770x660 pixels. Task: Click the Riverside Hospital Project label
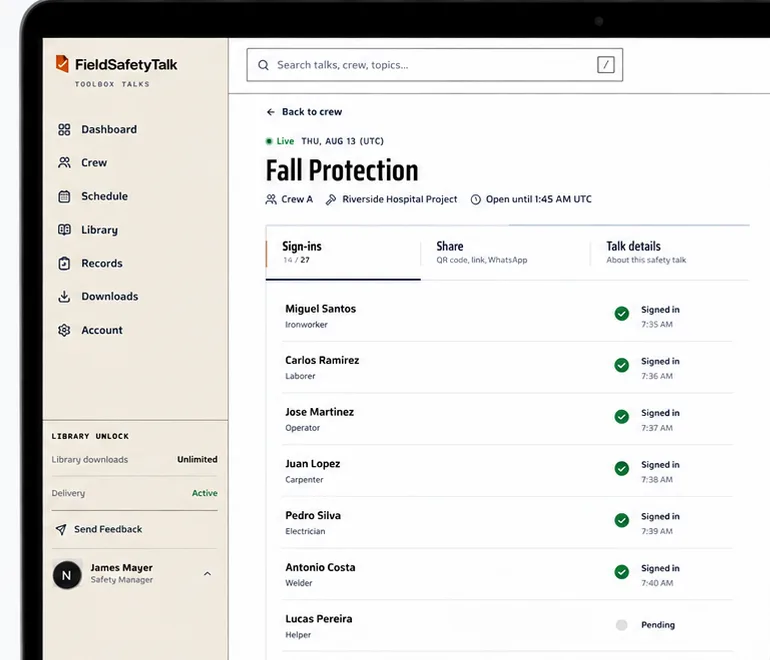(400, 199)
